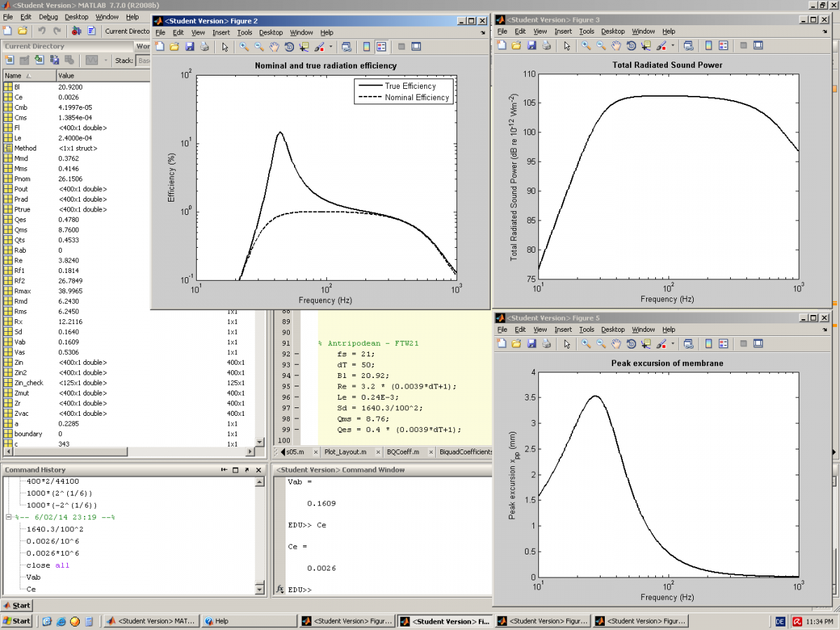Image resolution: width=840 pixels, height=630 pixels.
Task: Open Debug menu in MATLAB main window
Action: 49,17
